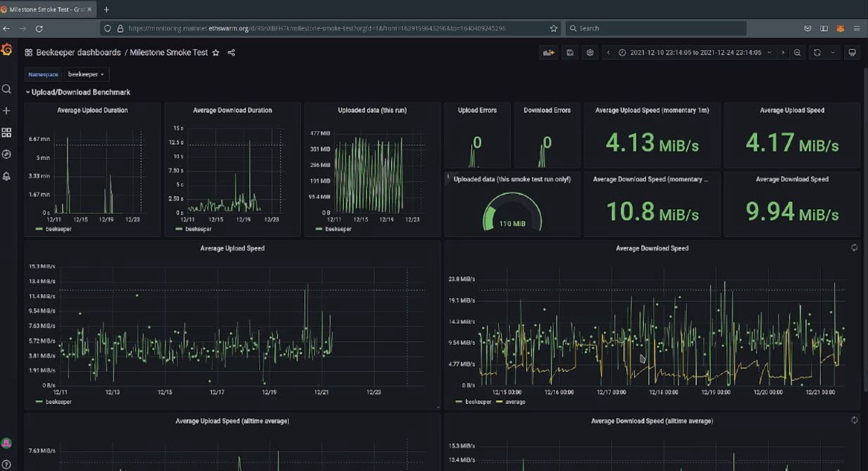Open the Alerting bell in the sidebar
Image resolution: width=868 pixels, height=471 pixels.
coord(6,176)
